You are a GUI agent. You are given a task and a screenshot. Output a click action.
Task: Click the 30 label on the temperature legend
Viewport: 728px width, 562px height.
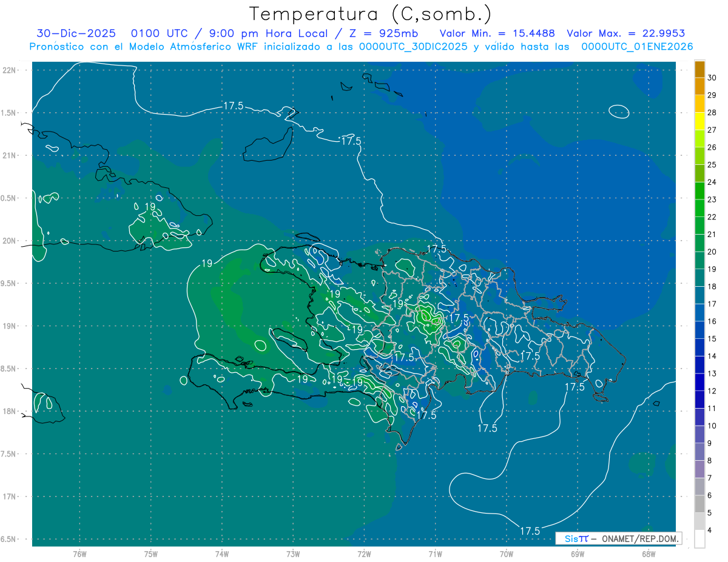pos(712,78)
